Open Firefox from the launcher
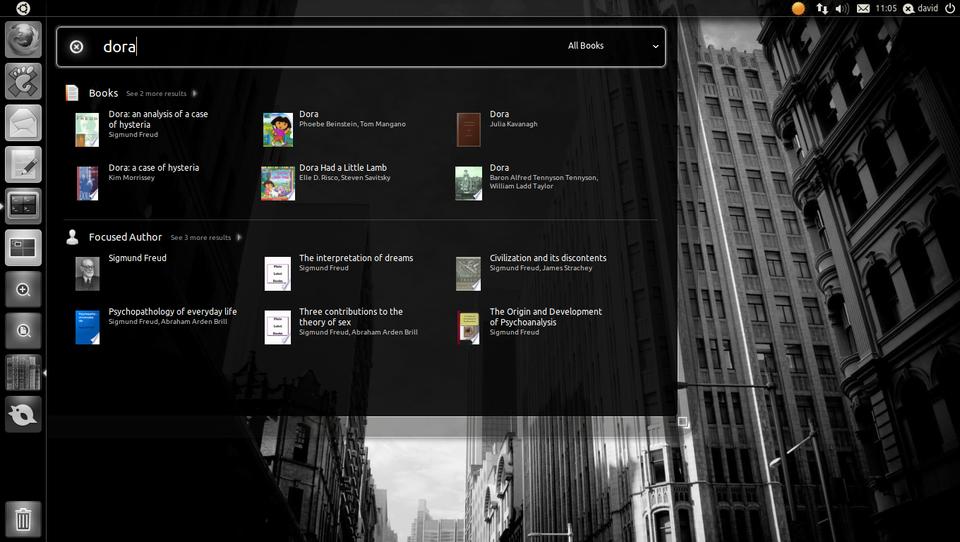 [x=23, y=40]
